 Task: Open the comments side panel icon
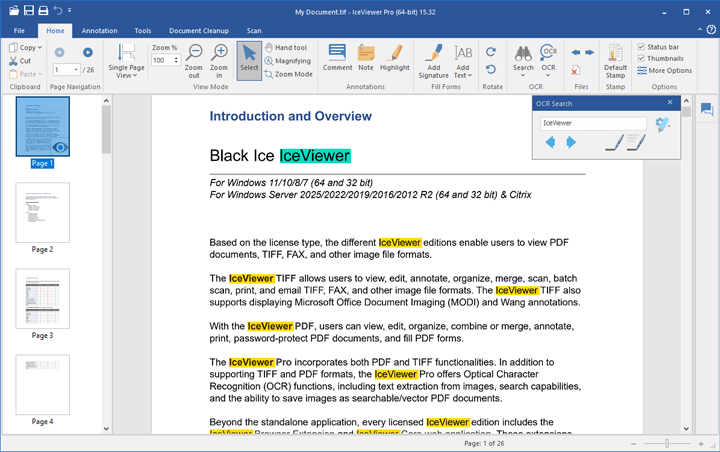tap(707, 109)
